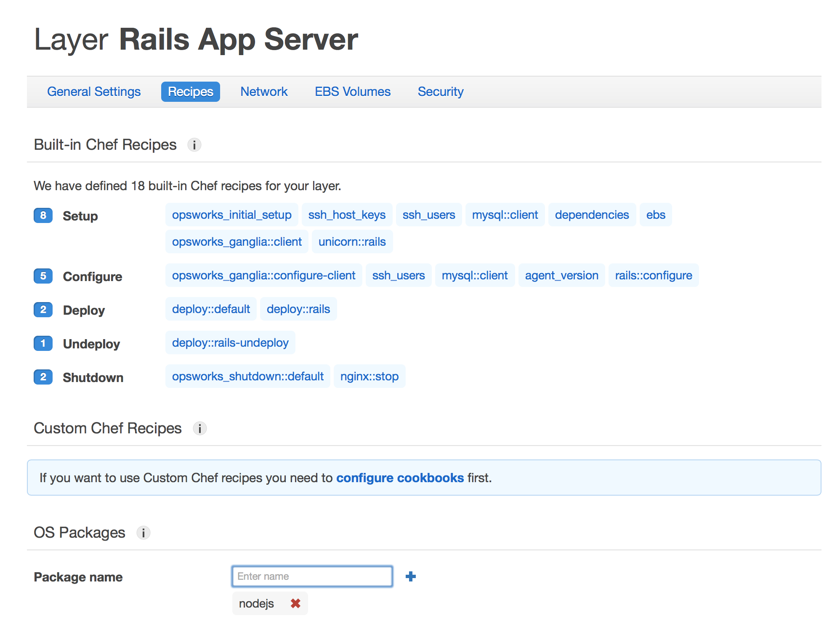Open the deploy::rails-undeploy recipe

point(230,342)
